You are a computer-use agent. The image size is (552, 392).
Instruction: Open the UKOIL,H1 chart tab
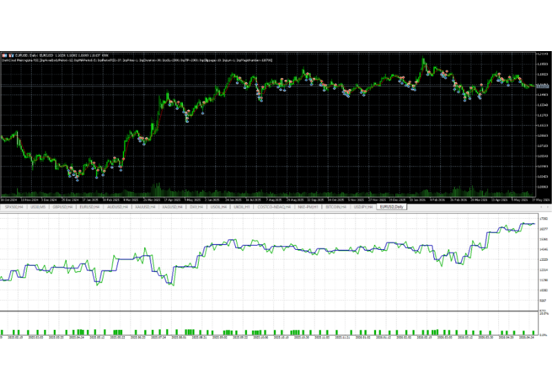(241, 207)
